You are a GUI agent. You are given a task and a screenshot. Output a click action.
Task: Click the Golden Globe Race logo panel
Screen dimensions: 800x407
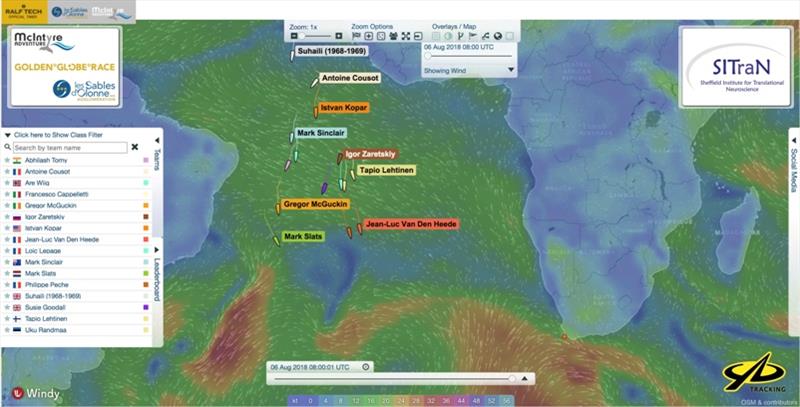[64, 66]
